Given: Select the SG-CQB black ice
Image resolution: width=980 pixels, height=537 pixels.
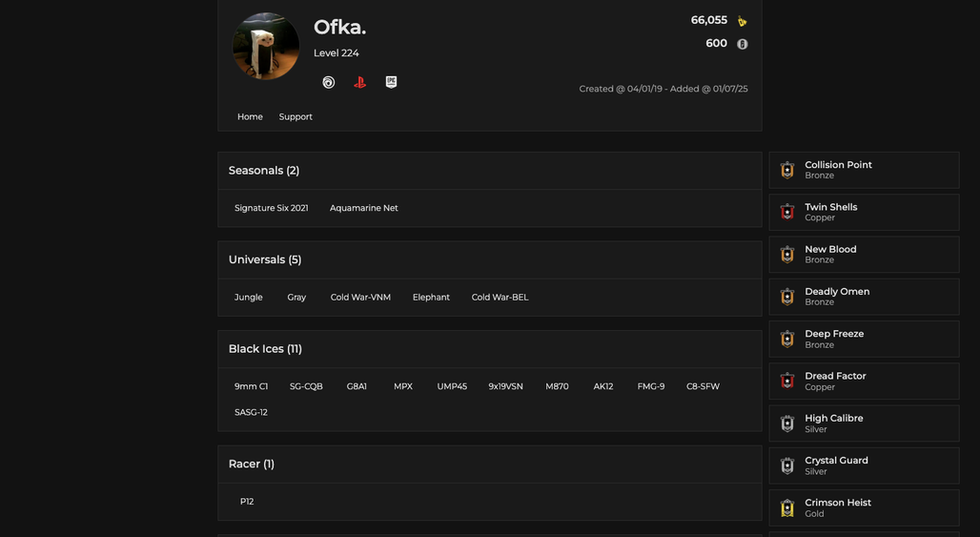Looking at the screenshot, I should pos(306,386).
